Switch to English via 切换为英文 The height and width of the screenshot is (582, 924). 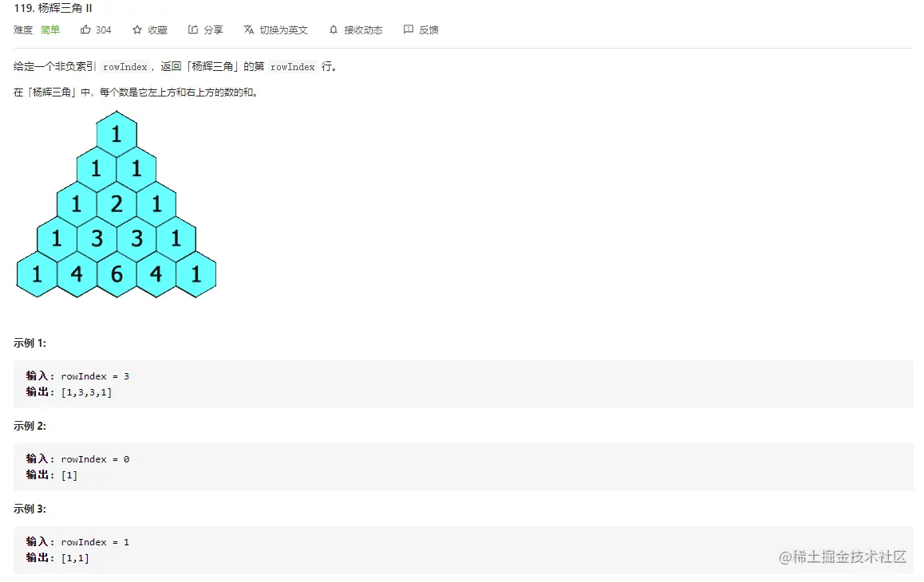(283, 30)
